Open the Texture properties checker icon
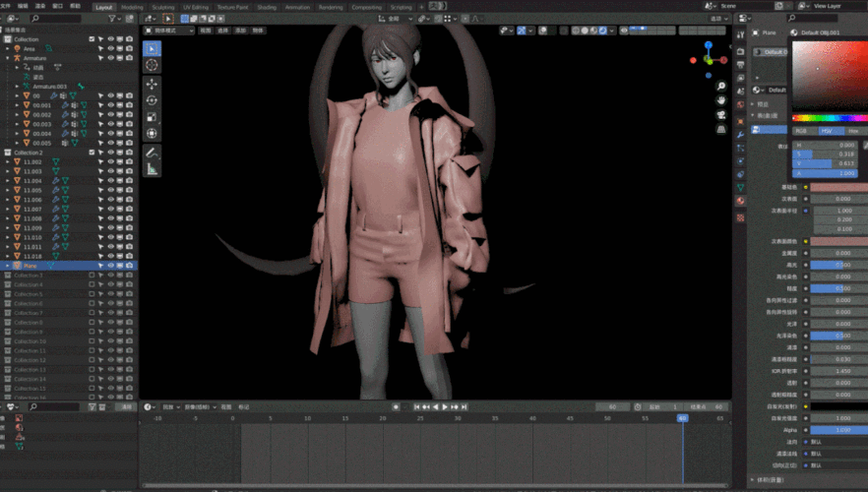 coord(741,218)
